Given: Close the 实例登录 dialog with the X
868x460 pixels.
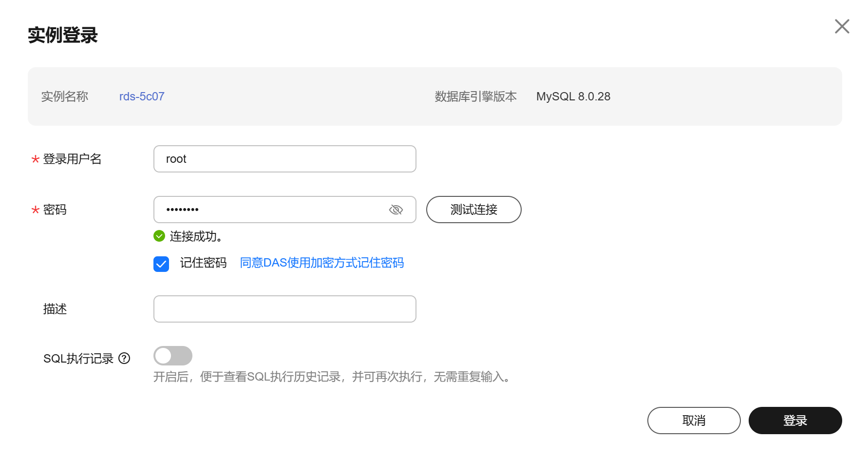Looking at the screenshot, I should coord(842,26).
